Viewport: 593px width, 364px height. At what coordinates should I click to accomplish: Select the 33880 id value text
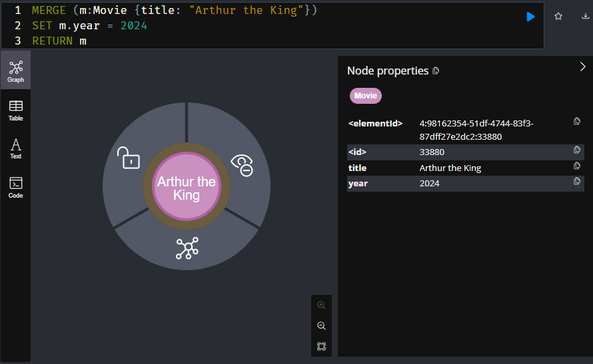point(432,152)
